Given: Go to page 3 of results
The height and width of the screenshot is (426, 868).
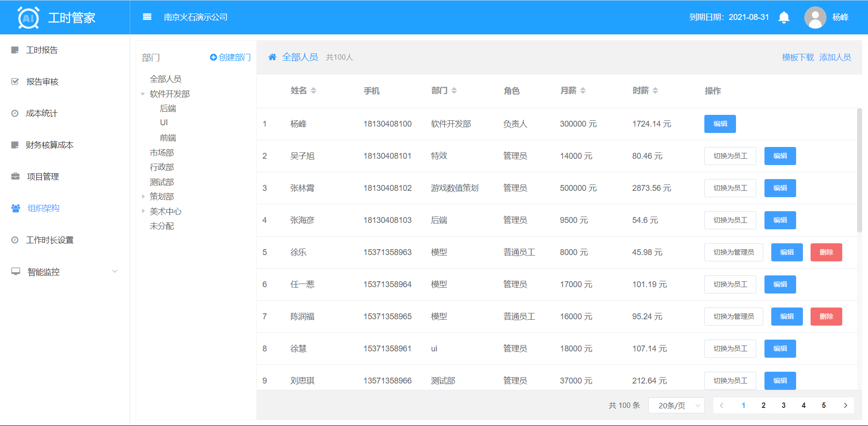Looking at the screenshot, I should 783,406.
